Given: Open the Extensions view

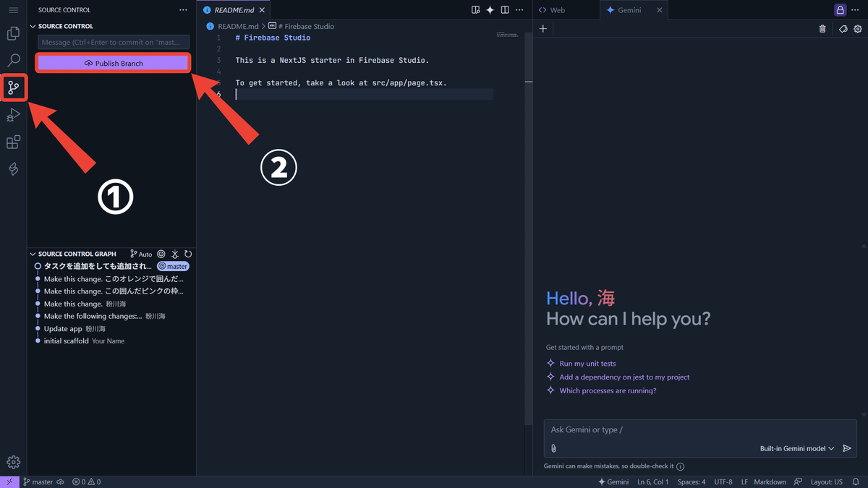Looking at the screenshot, I should point(13,142).
